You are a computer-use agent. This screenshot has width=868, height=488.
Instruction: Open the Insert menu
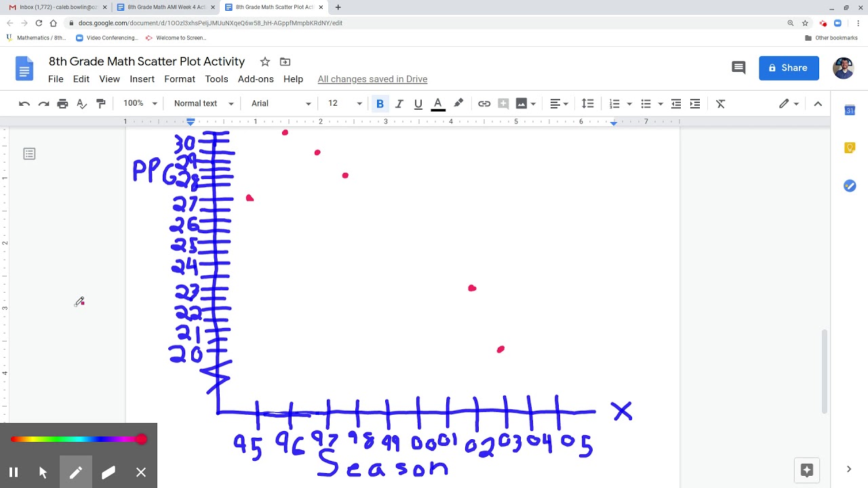pyautogui.click(x=142, y=79)
